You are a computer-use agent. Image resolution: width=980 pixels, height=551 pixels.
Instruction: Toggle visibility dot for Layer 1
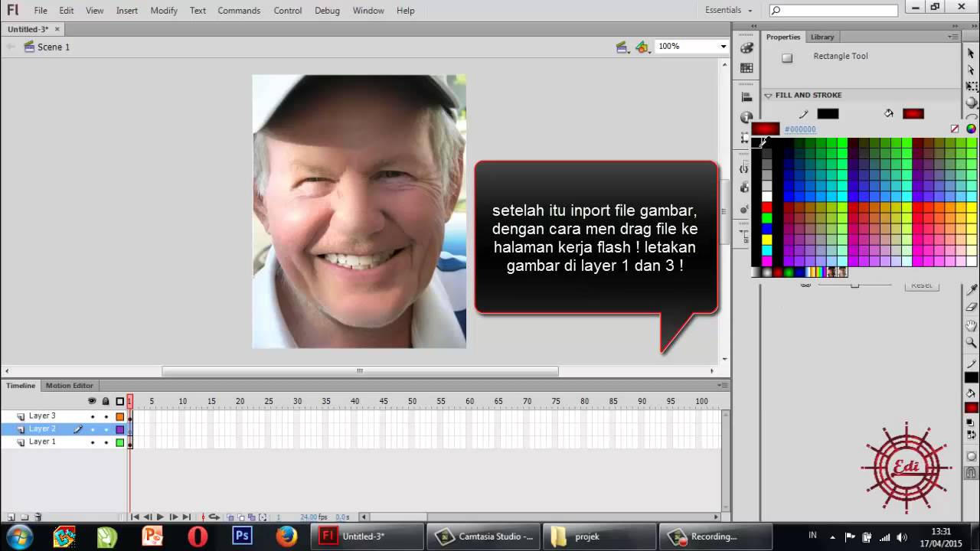coord(93,442)
